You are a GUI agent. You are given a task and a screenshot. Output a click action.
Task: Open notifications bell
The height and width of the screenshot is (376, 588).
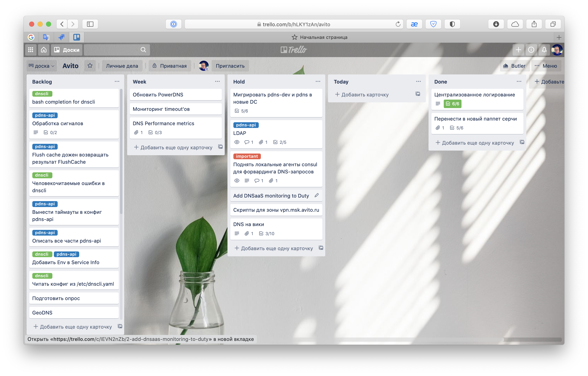click(544, 50)
